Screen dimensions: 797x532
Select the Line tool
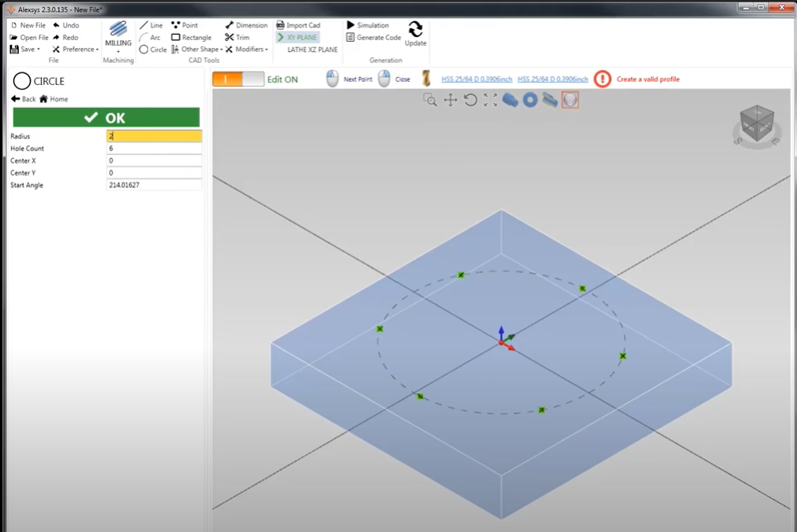coord(151,25)
